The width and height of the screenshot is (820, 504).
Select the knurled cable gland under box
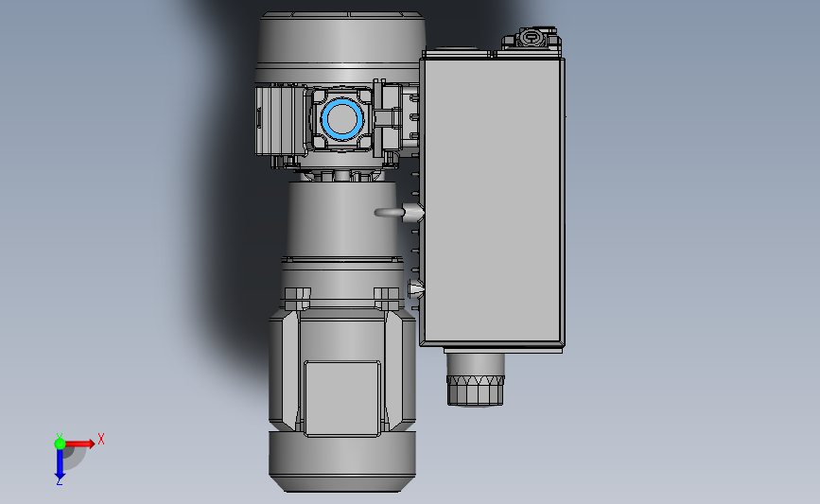[x=475, y=390]
